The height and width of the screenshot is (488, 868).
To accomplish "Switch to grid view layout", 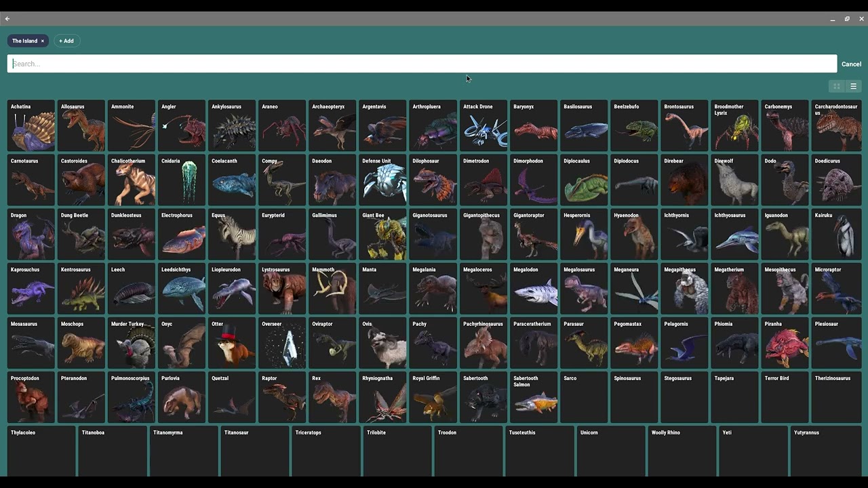I will point(837,86).
